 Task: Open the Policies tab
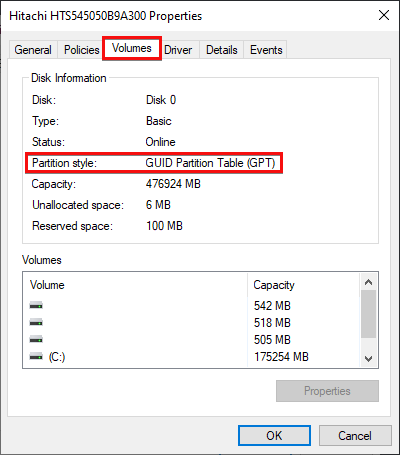[x=82, y=50]
